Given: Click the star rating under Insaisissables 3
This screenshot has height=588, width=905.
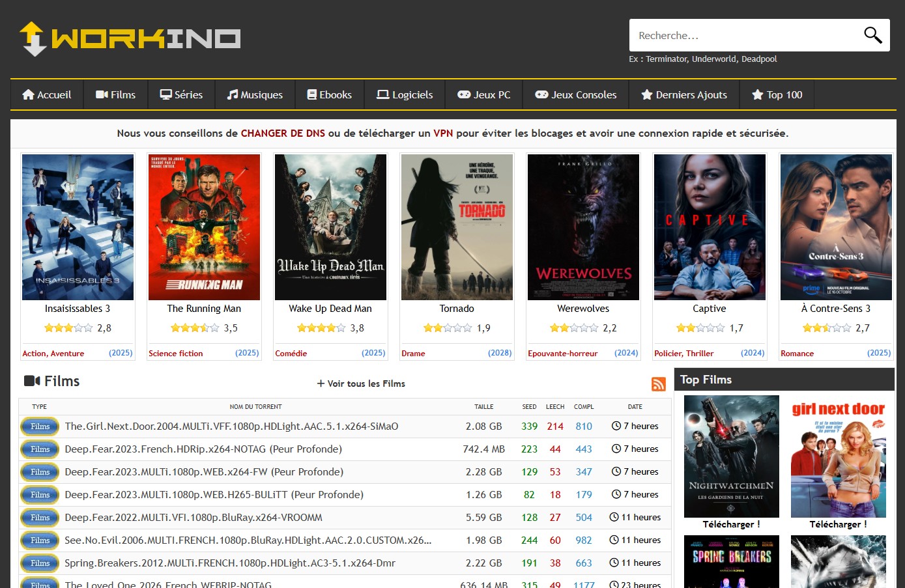Looking at the screenshot, I should [68, 328].
